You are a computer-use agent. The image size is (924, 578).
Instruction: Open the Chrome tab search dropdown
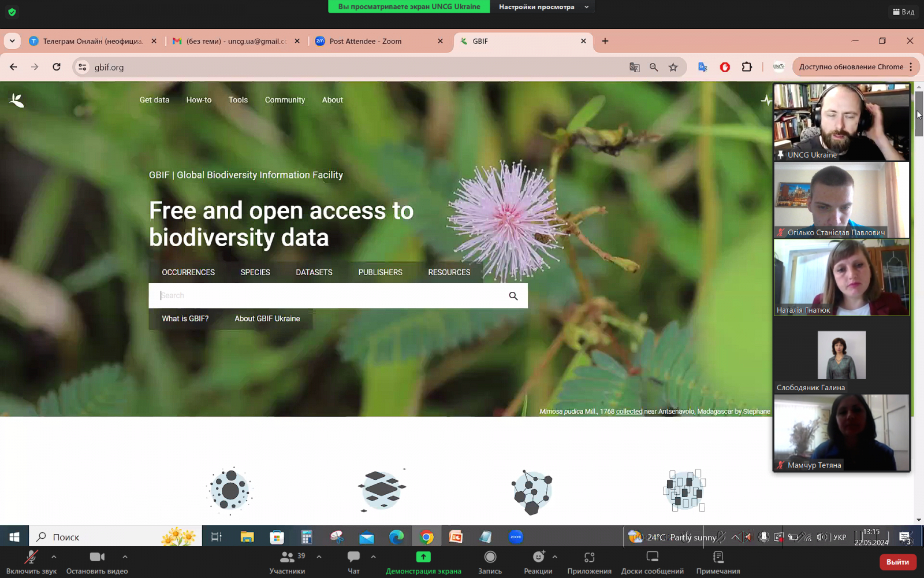point(12,41)
